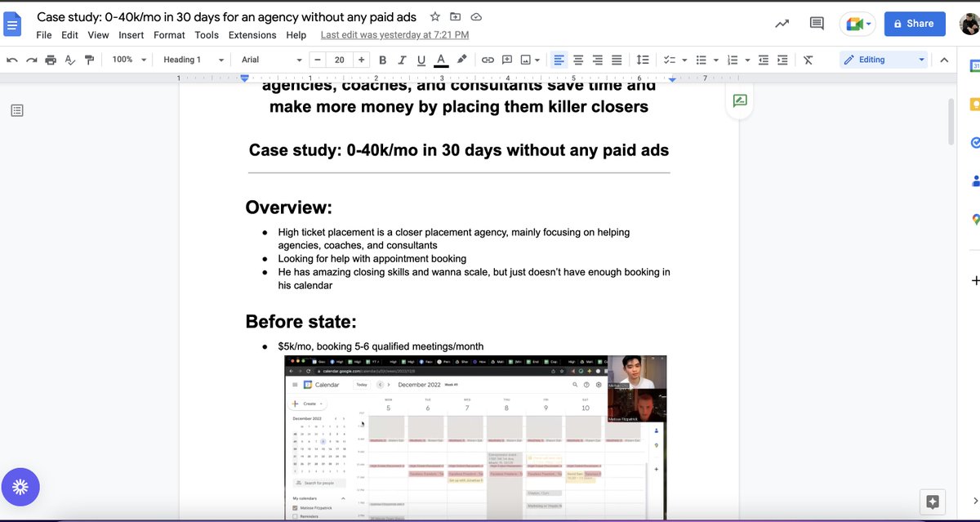Check the cloud save status icon
This screenshot has width=980, height=522.
coord(477,16)
